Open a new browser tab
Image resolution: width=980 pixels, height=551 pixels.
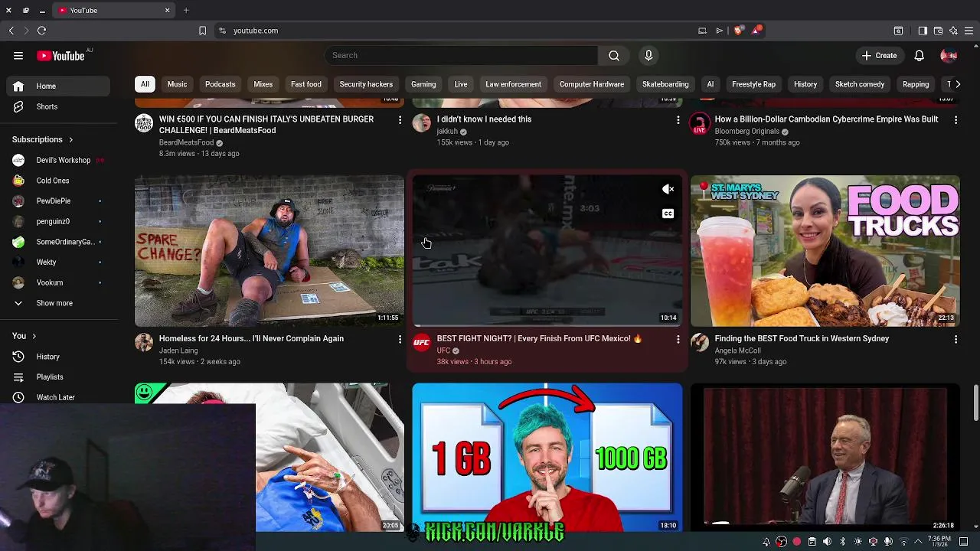point(186,11)
